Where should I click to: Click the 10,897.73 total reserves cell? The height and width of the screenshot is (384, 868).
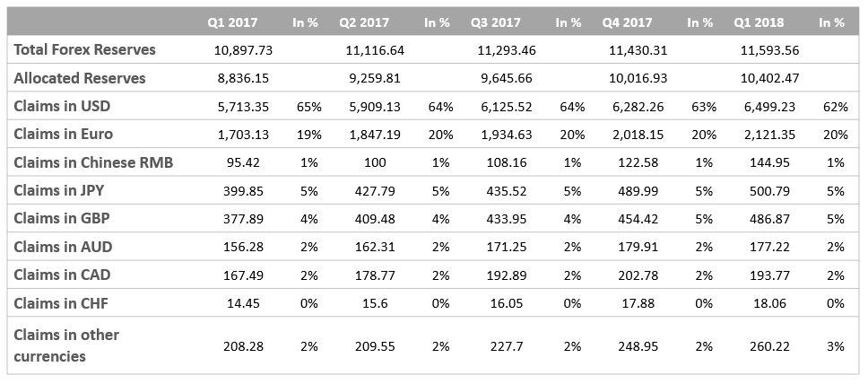click(x=243, y=50)
